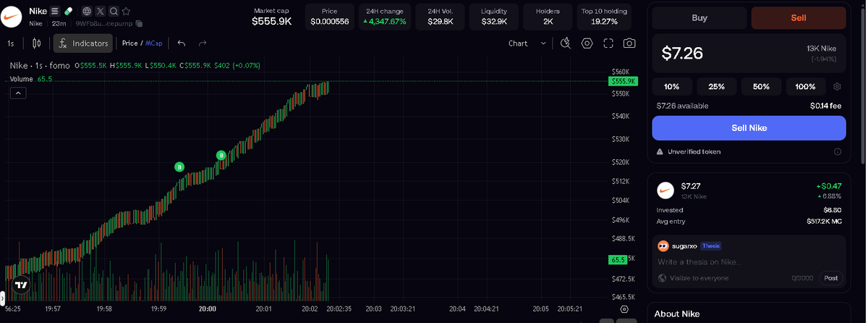Open chart settings hexagon icon

point(587,43)
